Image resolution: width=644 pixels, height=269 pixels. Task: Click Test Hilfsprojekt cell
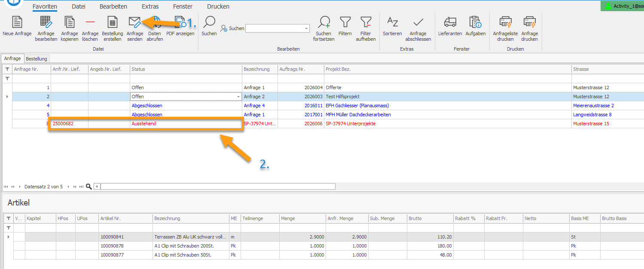tap(448, 97)
